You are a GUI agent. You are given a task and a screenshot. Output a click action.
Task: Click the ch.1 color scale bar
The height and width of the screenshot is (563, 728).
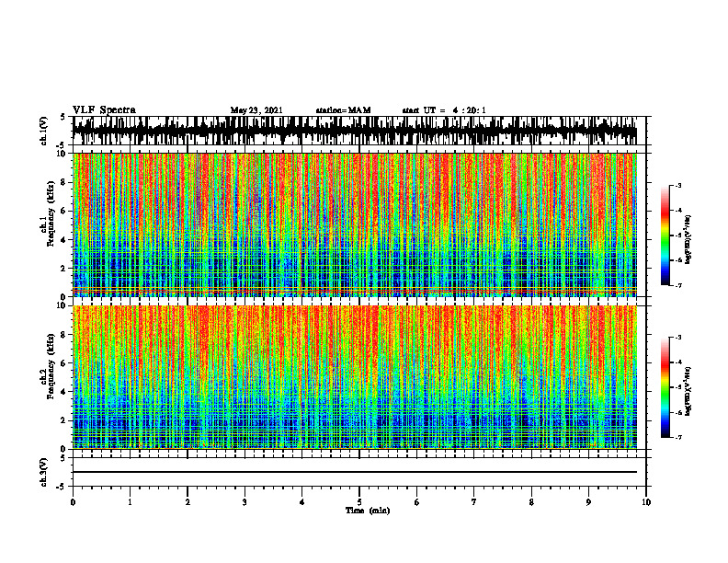tap(665, 236)
